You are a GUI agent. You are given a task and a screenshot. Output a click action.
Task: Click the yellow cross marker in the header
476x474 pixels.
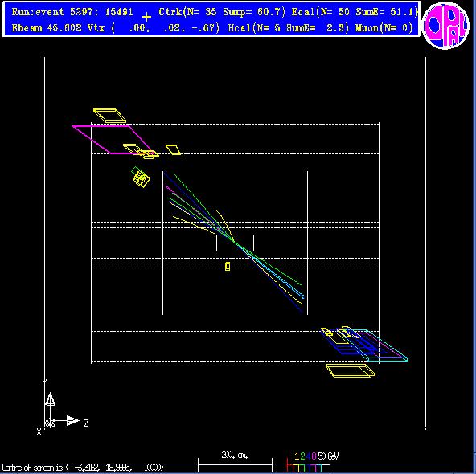click(x=146, y=17)
